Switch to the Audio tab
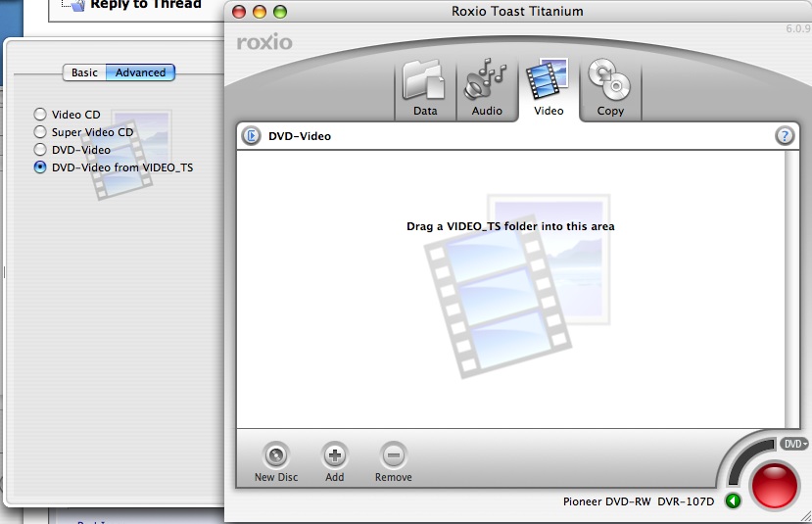 [487, 89]
